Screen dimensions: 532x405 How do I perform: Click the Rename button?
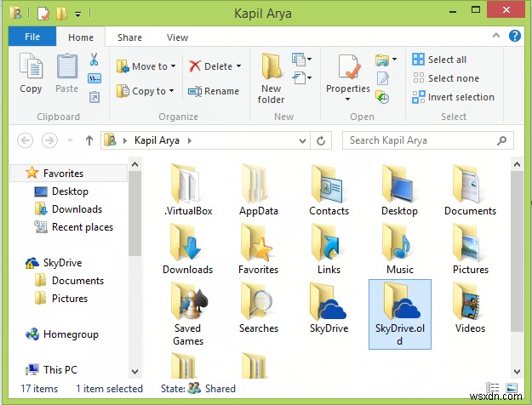coord(214,91)
